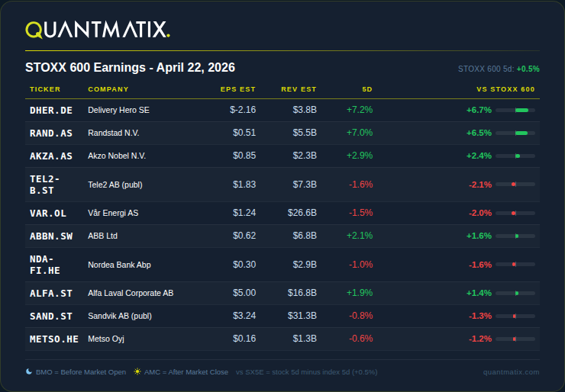Click revenue estimate $31.3B
565x392 pixels.
[x=302, y=316]
